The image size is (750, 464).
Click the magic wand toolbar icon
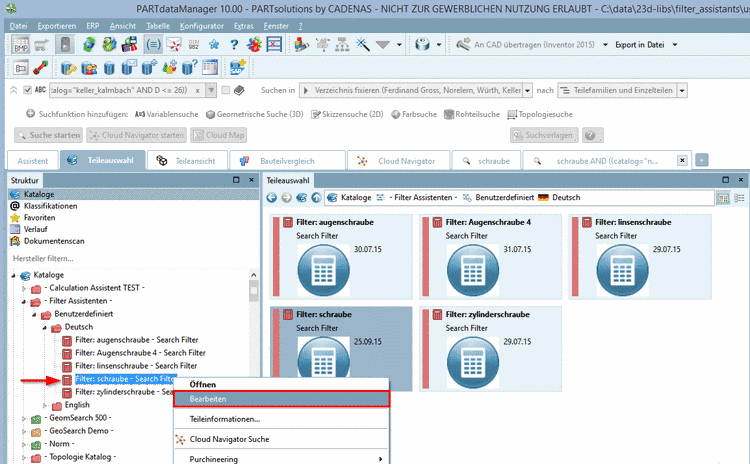click(x=363, y=45)
